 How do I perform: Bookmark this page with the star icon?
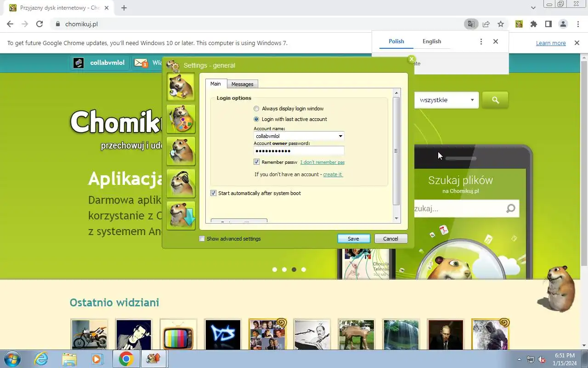pos(501,24)
